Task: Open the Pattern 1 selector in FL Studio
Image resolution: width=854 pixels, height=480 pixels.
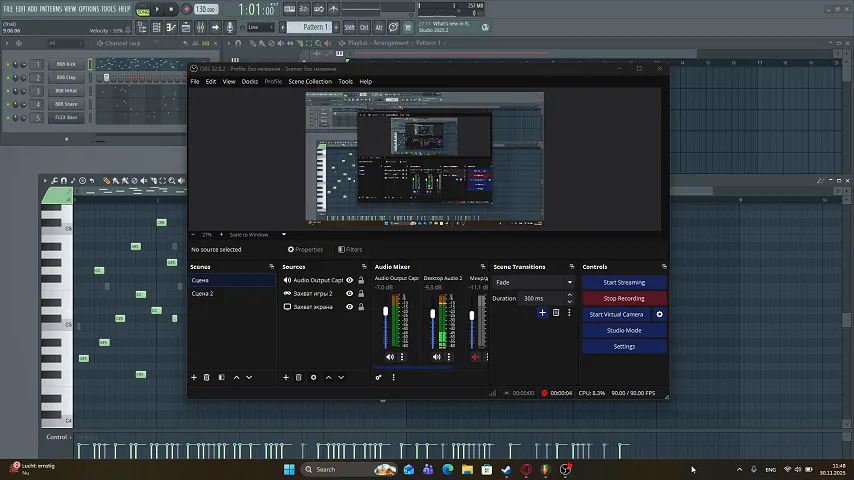Action: tap(314, 27)
